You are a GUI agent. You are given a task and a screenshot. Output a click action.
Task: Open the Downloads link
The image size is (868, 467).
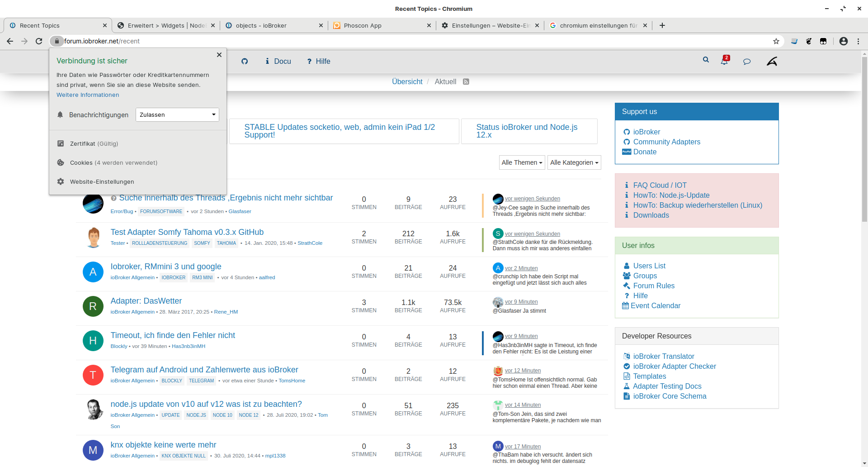(x=651, y=215)
